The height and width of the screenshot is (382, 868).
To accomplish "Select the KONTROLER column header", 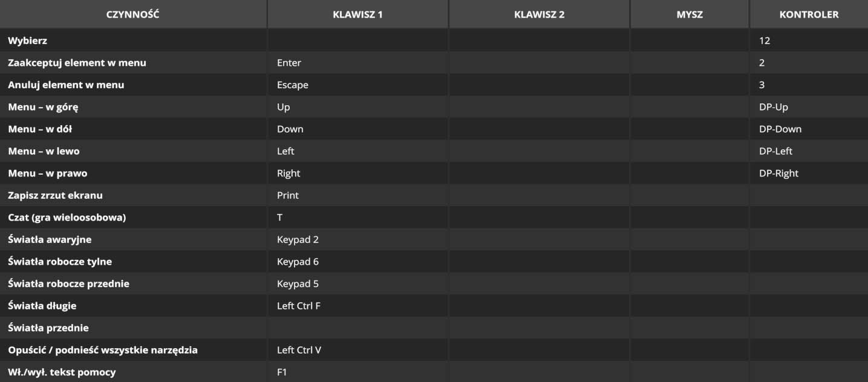I will [x=809, y=15].
